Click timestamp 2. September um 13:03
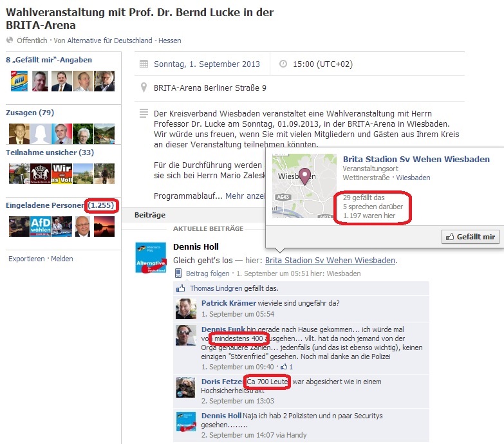 pyautogui.click(x=238, y=401)
